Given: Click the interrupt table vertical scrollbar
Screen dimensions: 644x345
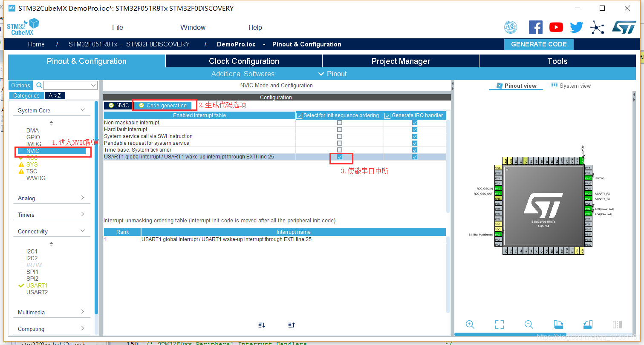Looking at the screenshot, I should [x=448, y=166].
